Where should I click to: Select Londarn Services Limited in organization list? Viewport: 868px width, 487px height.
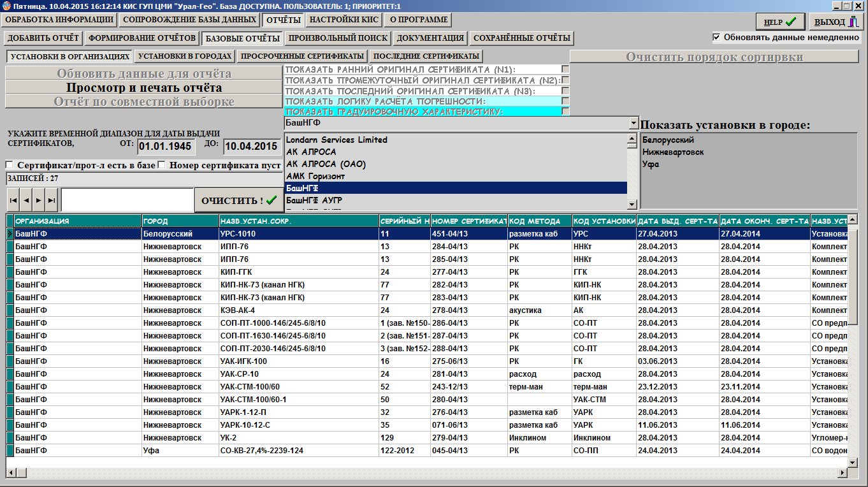point(456,140)
